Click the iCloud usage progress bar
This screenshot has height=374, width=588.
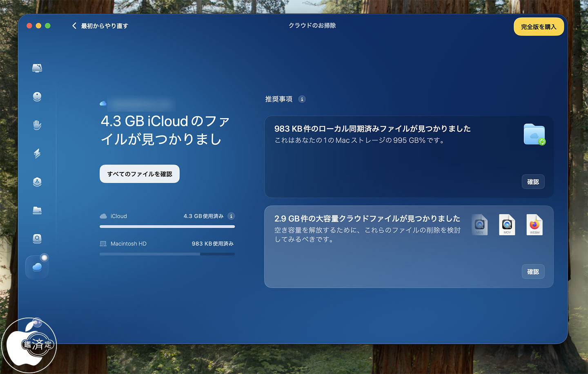coord(167,226)
